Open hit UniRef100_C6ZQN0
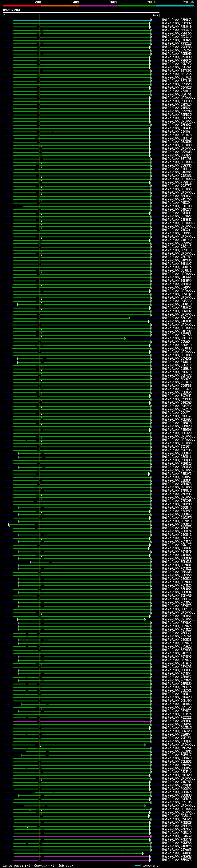Viewport: 197px width, 868px height. 177,751
